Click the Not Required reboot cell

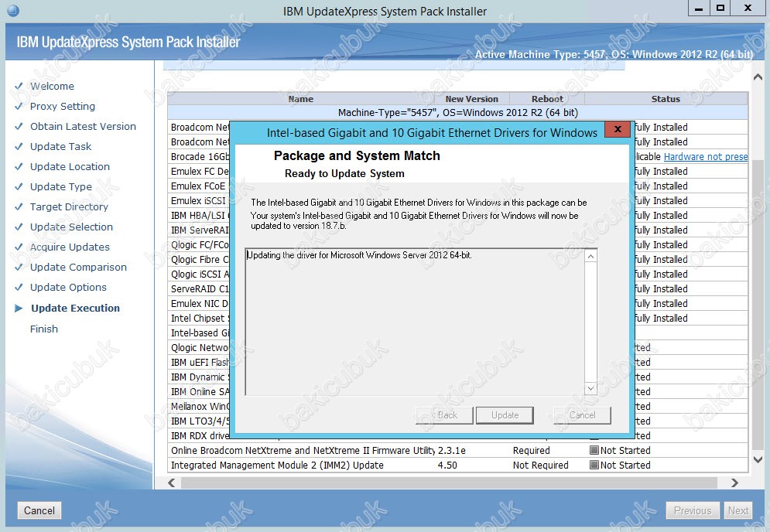tap(541, 465)
